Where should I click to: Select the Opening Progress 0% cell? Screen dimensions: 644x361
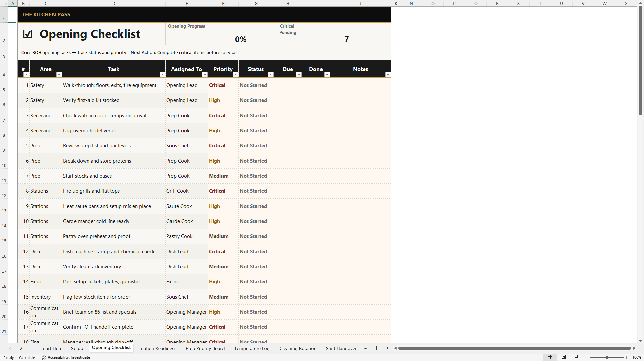coord(241,34)
